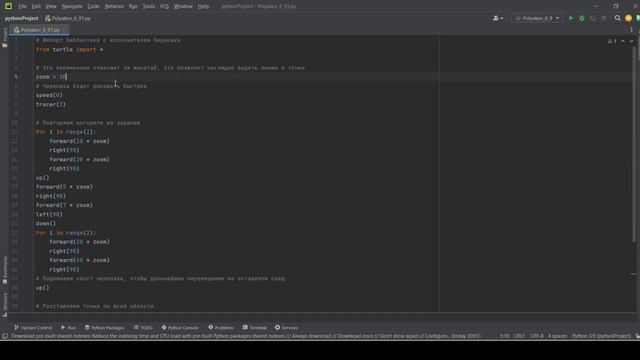Open the Code menu

point(93,6)
